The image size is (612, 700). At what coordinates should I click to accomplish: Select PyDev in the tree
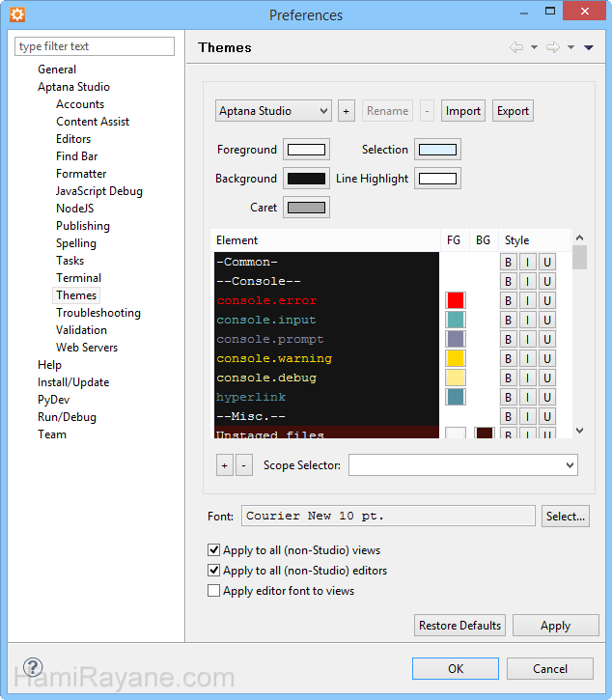53,400
